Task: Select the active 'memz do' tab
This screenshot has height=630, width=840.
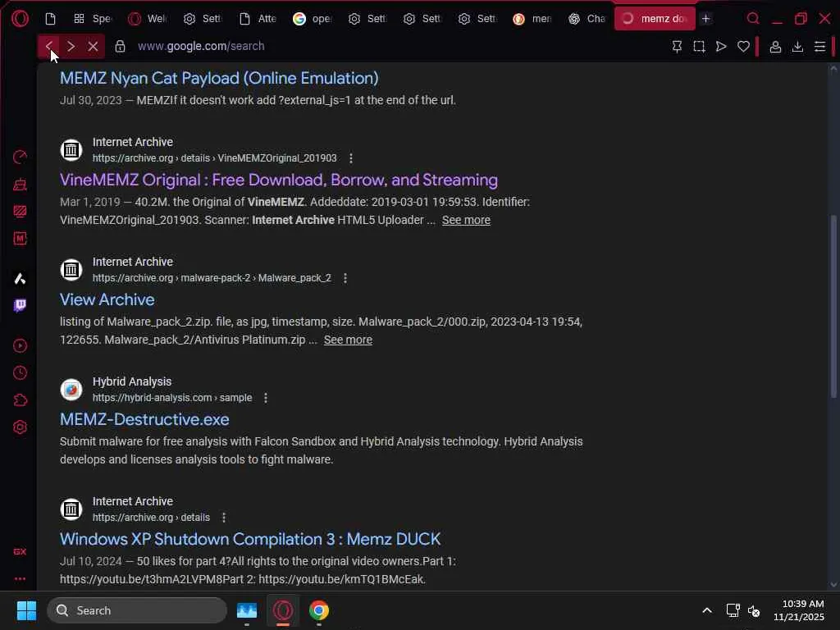Action: (x=655, y=19)
